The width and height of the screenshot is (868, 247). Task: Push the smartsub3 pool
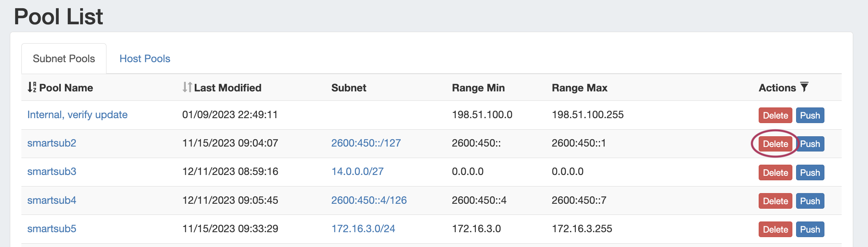pyautogui.click(x=810, y=173)
